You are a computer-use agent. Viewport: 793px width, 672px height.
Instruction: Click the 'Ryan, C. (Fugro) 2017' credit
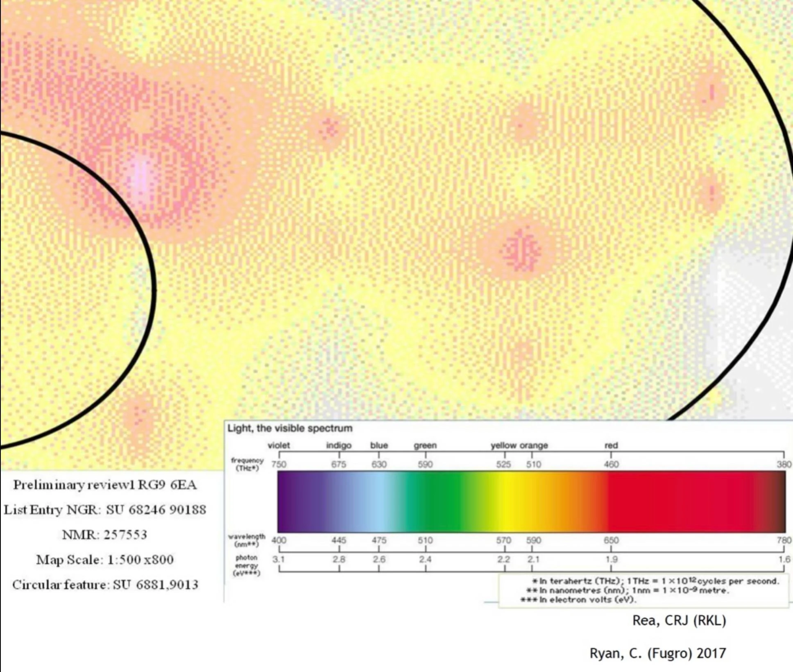657,653
